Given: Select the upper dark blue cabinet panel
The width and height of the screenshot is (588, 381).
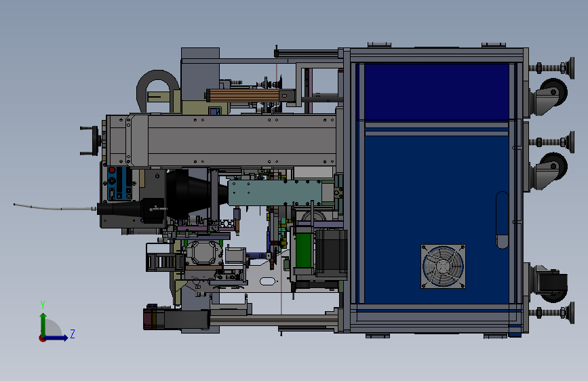Looking at the screenshot, I should pos(437,92).
